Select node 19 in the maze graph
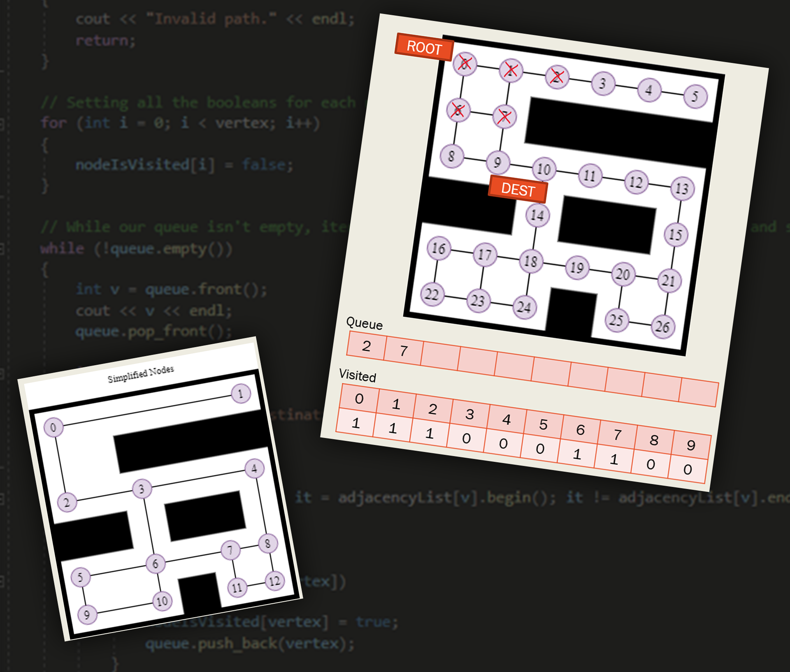Screen dimensions: 790x672 pyautogui.click(x=577, y=268)
